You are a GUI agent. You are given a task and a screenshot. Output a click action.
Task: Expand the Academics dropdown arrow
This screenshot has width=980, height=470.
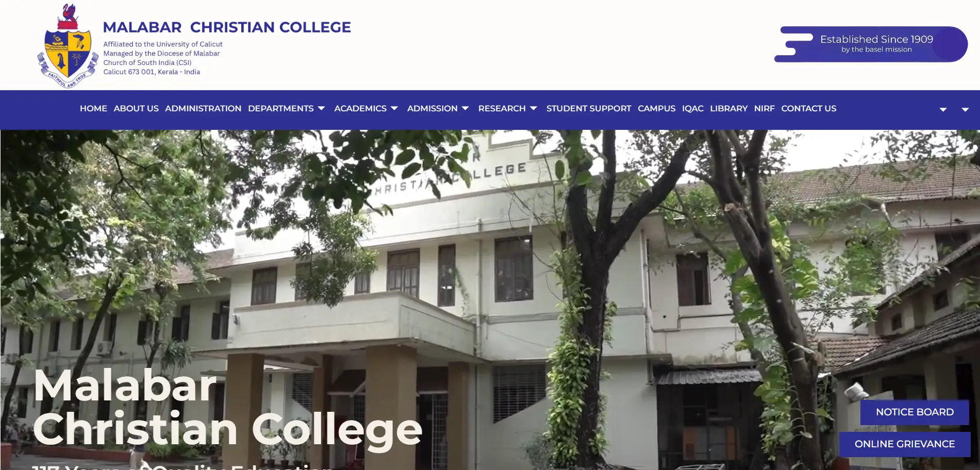click(394, 109)
